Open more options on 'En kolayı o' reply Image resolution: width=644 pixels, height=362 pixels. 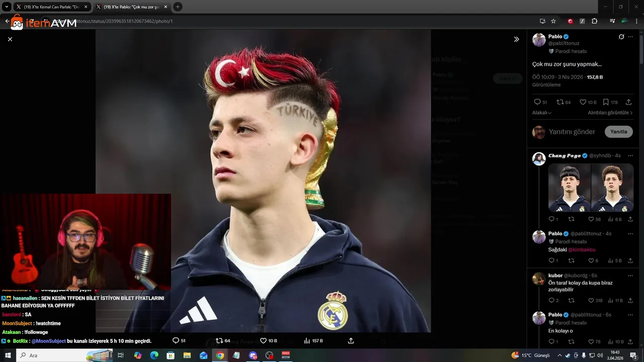pyautogui.click(x=630, y=315)
